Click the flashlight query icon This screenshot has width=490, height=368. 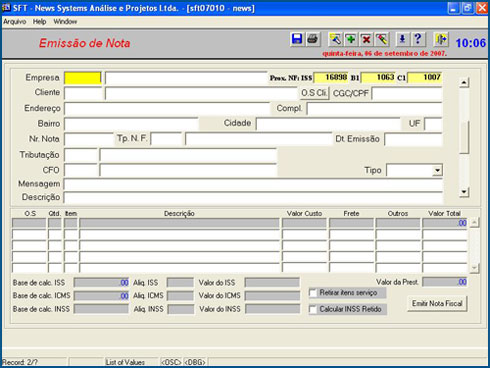click(x=335, y=39)
